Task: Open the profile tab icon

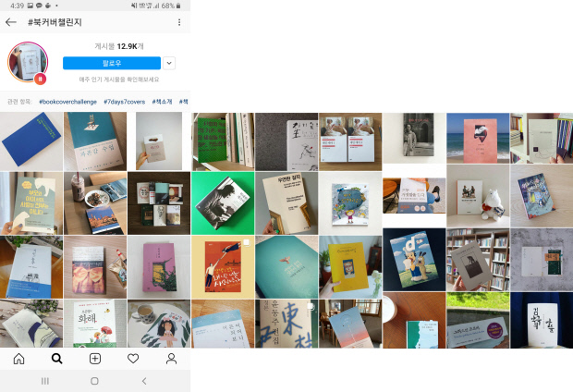Action: point(171,359)
